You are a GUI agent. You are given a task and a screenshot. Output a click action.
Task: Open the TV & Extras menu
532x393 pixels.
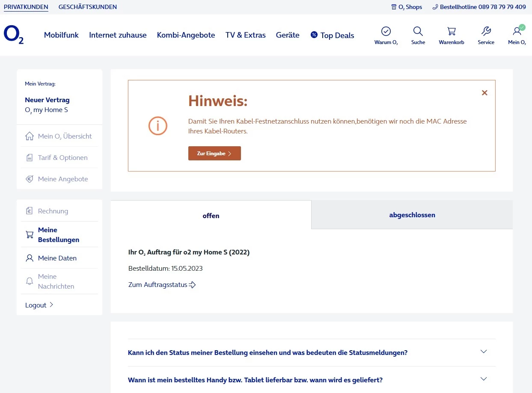(246, 35)
